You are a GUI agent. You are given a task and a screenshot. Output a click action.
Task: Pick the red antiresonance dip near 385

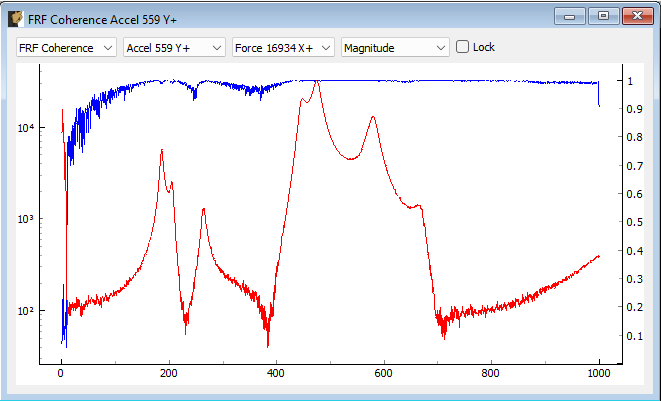tap(268, 345)
